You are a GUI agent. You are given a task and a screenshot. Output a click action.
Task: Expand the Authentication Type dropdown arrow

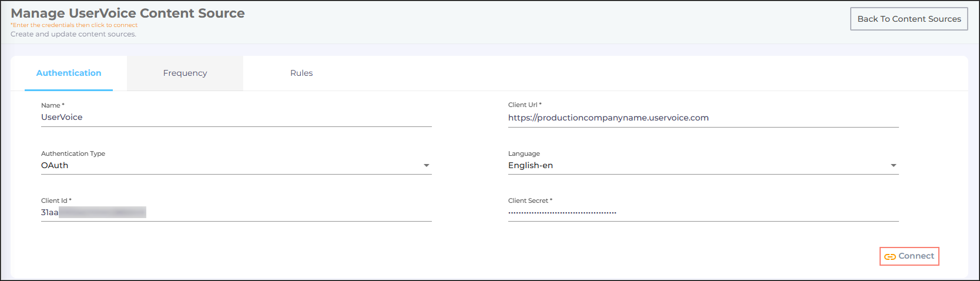[x=427, y=166]
